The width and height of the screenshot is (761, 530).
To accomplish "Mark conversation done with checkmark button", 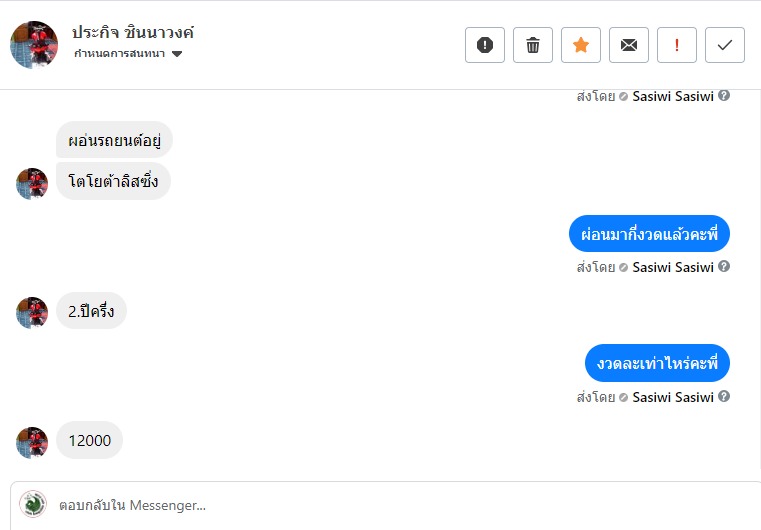I will point(725,45).
